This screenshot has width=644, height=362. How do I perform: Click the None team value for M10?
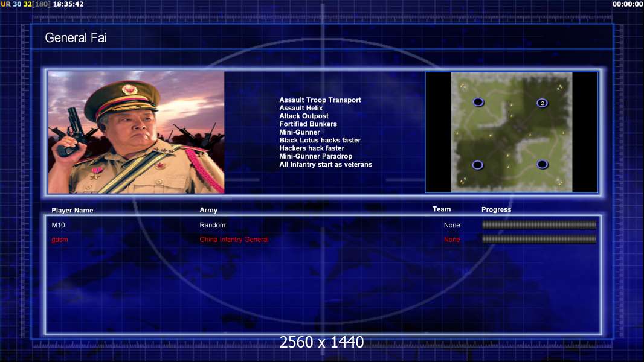pos(452,225)
